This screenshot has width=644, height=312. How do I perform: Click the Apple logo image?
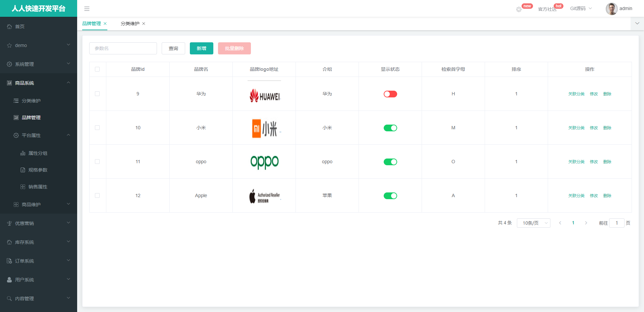click(x=265, y=196)
